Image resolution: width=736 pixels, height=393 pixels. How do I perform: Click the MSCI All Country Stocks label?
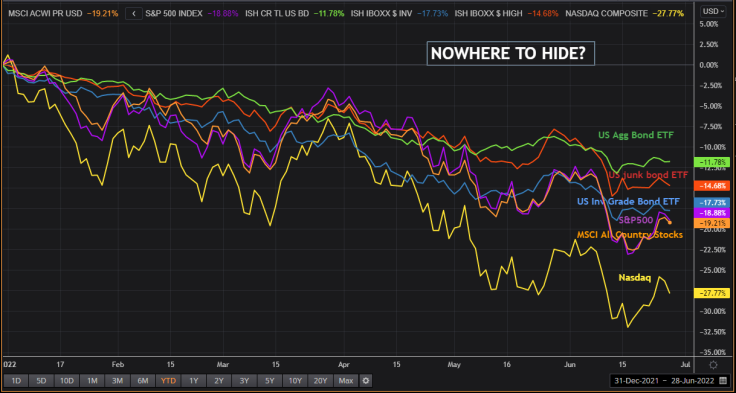(629, 234)
